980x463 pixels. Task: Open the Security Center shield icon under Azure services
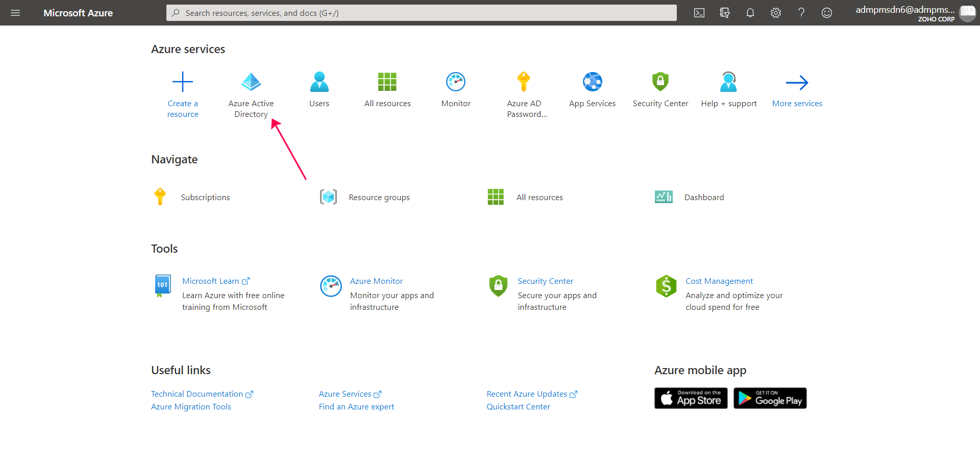660,82
